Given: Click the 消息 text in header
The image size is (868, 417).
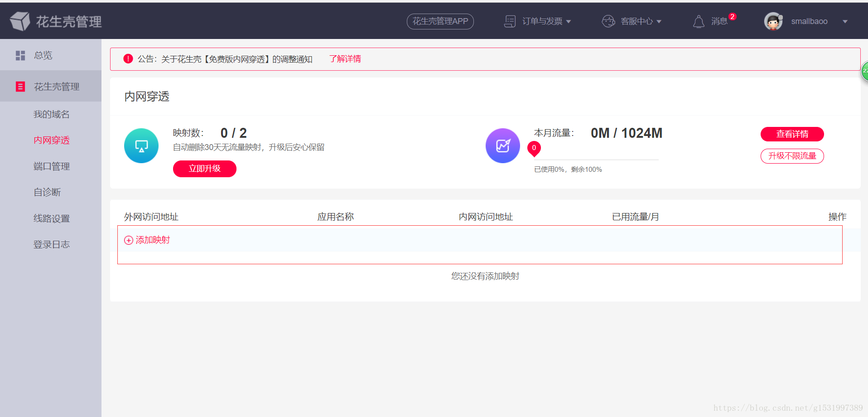Looking at the screenshot, I should (x=719, y=21).
